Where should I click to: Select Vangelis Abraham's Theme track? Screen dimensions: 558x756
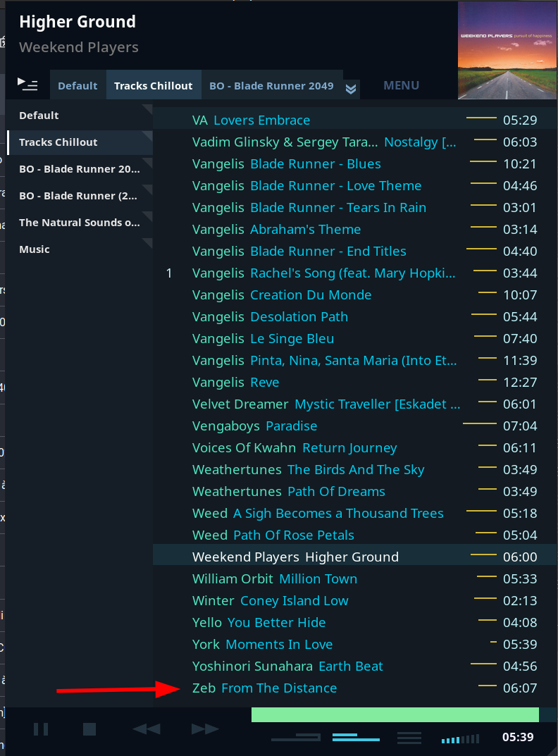[x=354, y=230]
